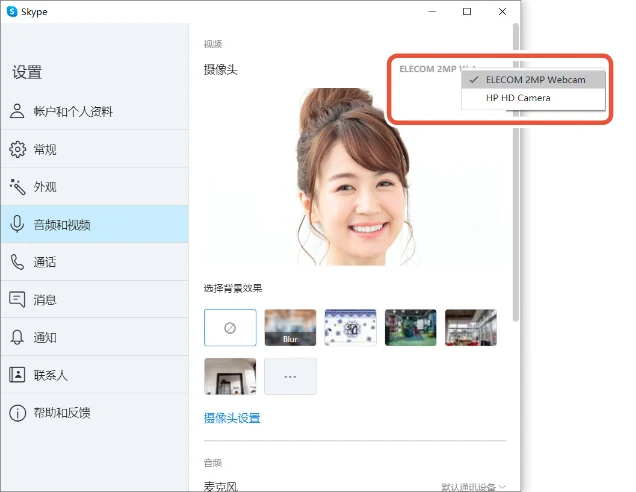
Task: Choose HP HD Camera from camera list
Action: [533, 98]
